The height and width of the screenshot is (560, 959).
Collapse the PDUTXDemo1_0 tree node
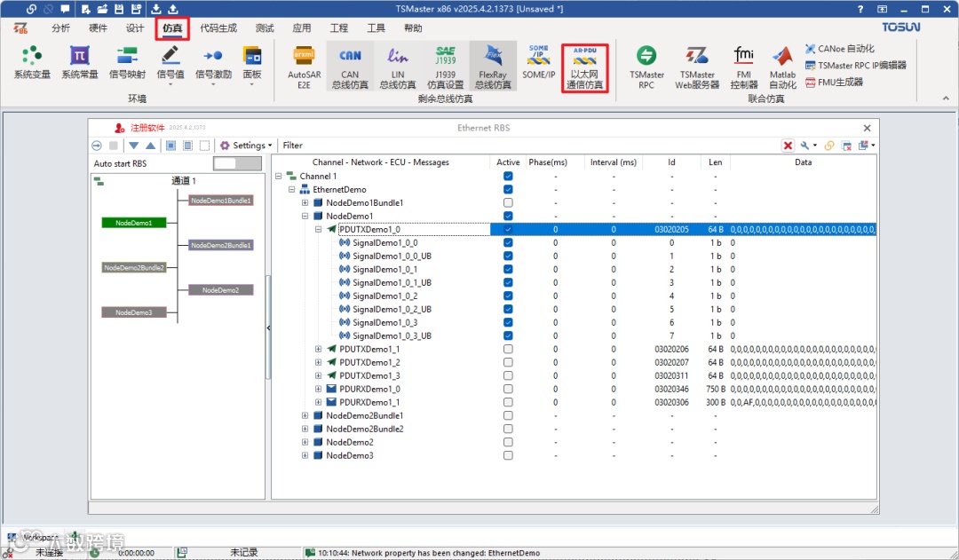[319, 229]
